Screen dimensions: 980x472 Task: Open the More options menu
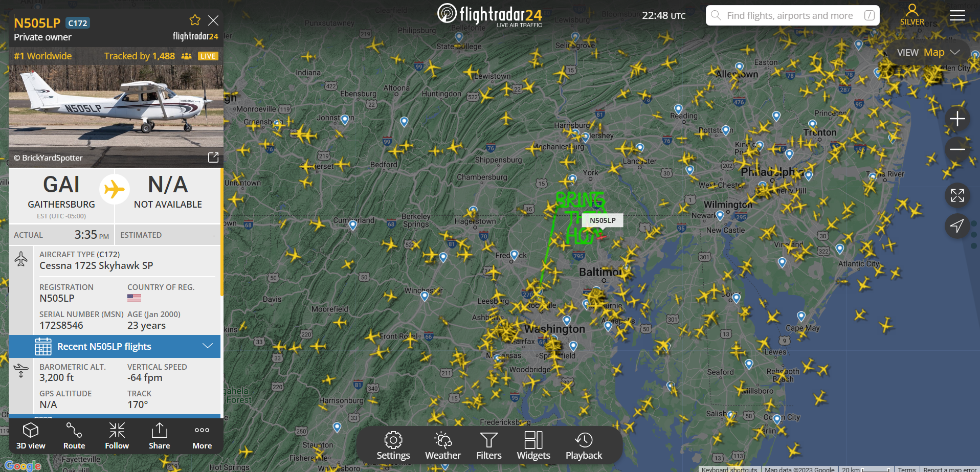pyautogui.click(x=202, y=436)
